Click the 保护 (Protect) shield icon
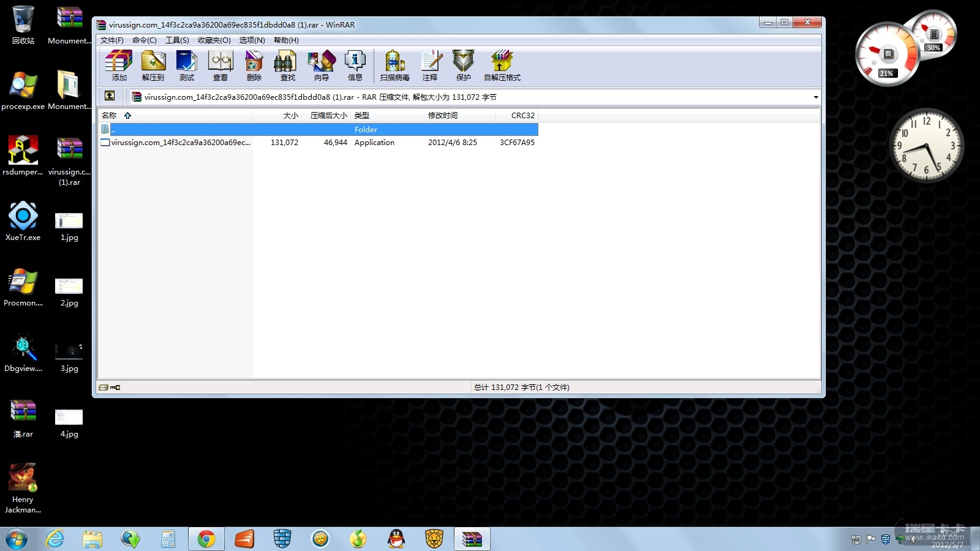 (x=464, y=66)
